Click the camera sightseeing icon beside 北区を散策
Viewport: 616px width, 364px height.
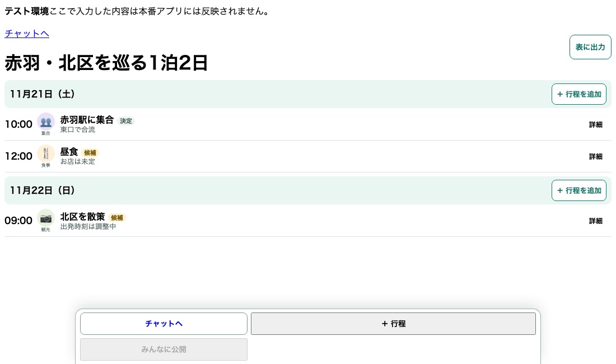(x=45, y=217)
